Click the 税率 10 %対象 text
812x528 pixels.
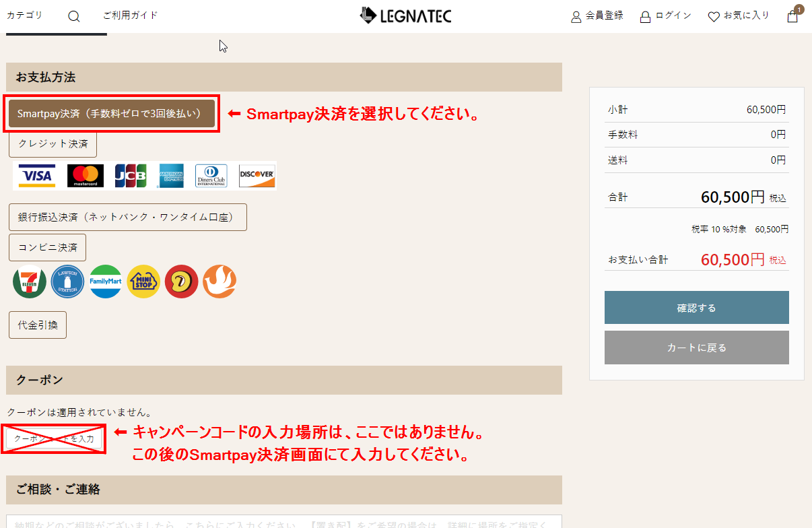tap(719, 229)
